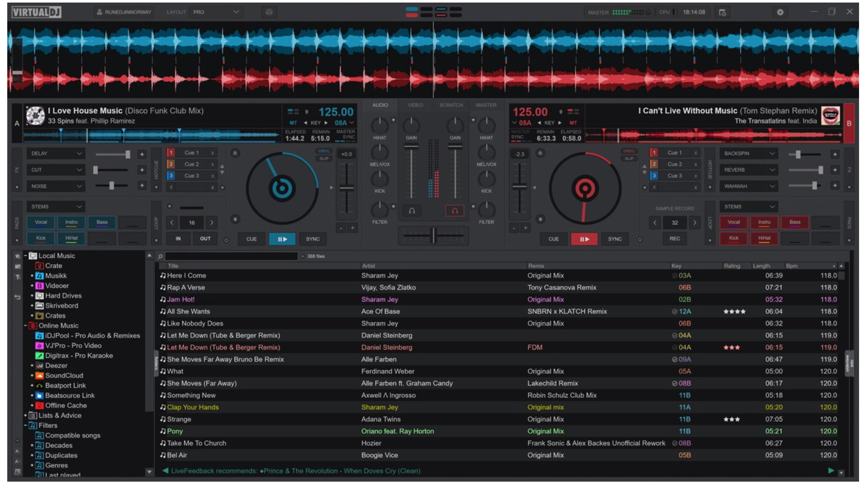Open the LAYOUT PRO dropdown
Screen dimensions: 868x491
[216, 12]
